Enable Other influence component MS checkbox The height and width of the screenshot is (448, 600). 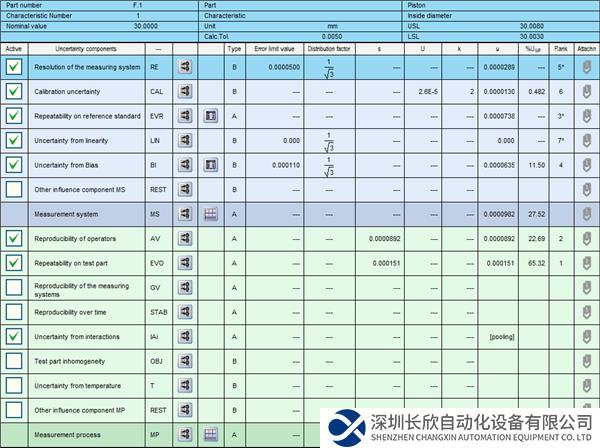tap(14, 189)
